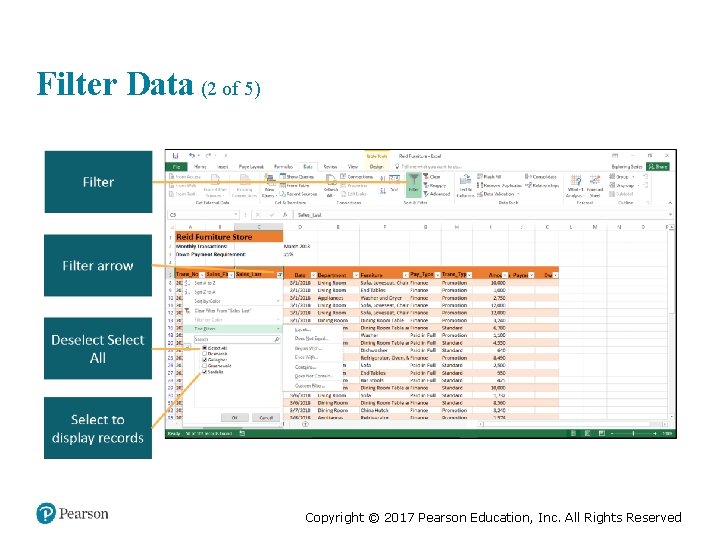
Task: Open the Pay_Type column filter arrow
Action: click(438, 275)
